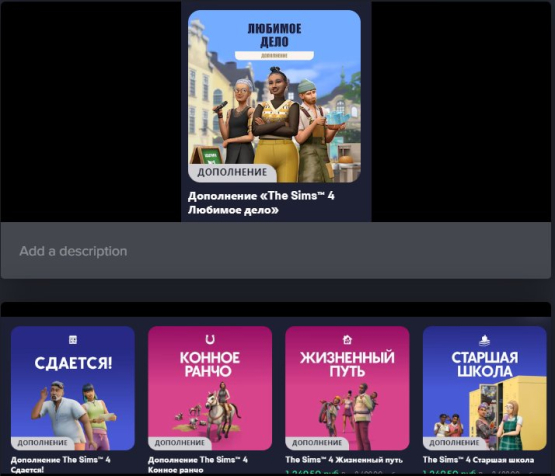Screen dimensions: 555x476
Task: Open the «The Sims 4 Любимое дело» title link
Action: pyautogui.click(x=261, y=203)
